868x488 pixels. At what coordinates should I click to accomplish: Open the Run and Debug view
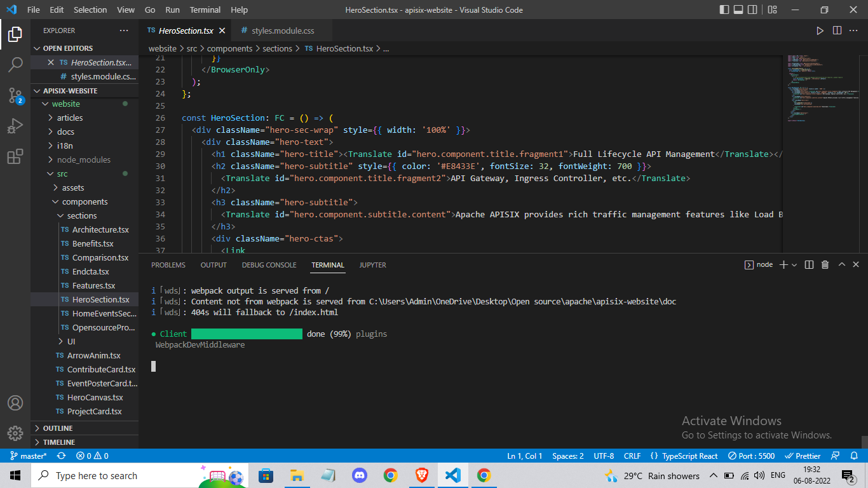pyautogui.click(x=15, y=126)
